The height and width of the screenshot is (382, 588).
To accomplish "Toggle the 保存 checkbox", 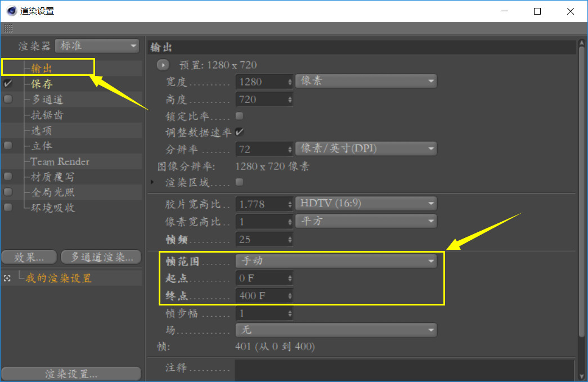I will pyautogui.click(x=7, y=84).
